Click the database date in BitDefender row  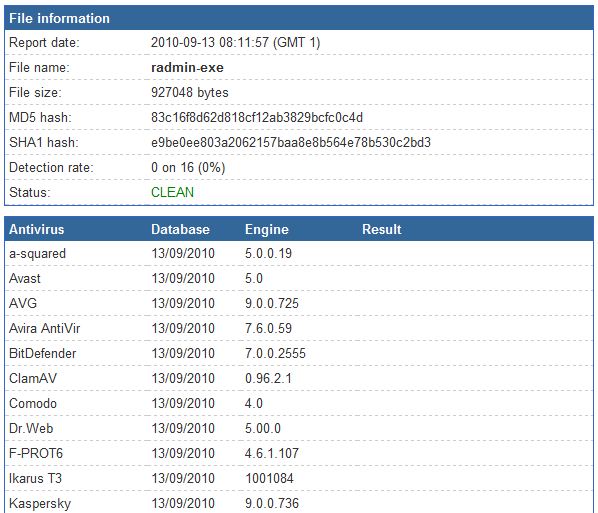click(x=183, y=353)
